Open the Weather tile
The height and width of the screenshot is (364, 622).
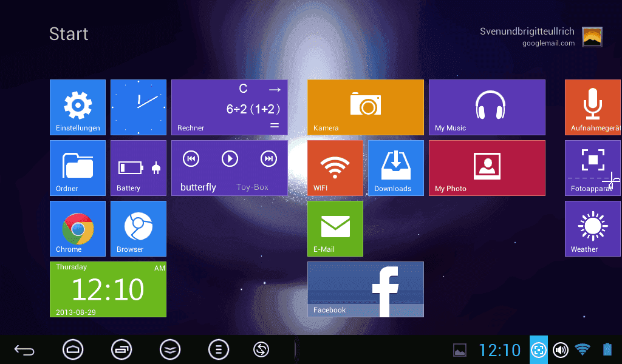point(593,229)
